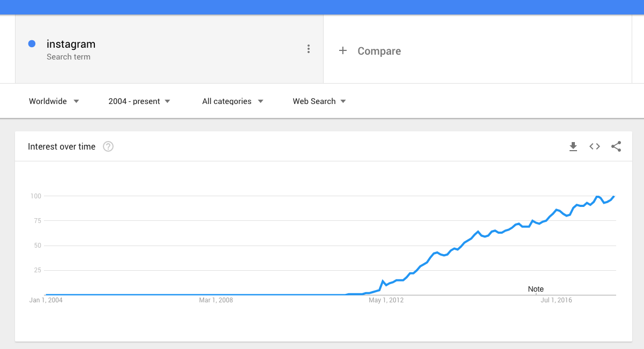Open the help icon beside Interest over time

[x=108, y=146]
